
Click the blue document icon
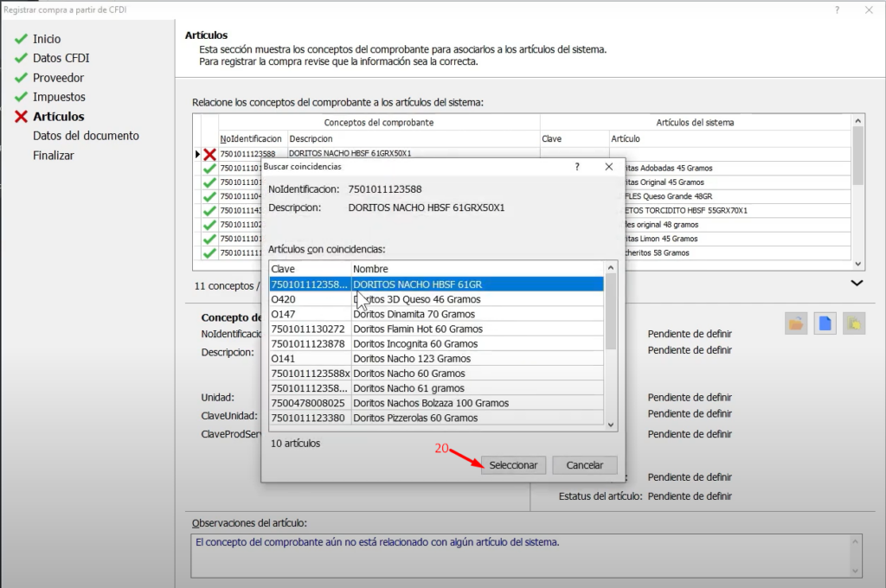pos(825,323)
